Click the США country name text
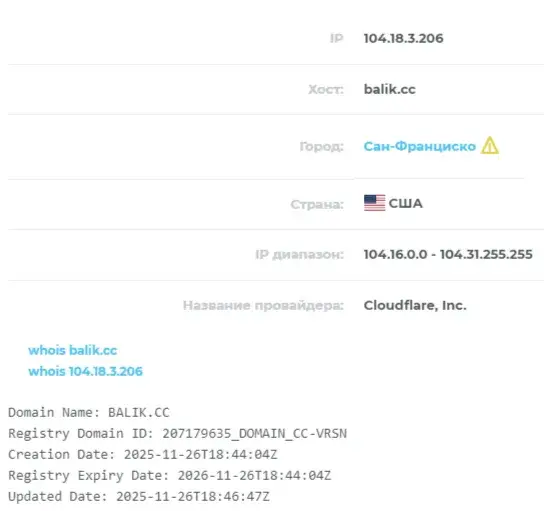The width and height of the screenshot is (544, 511). coord(406,203)
